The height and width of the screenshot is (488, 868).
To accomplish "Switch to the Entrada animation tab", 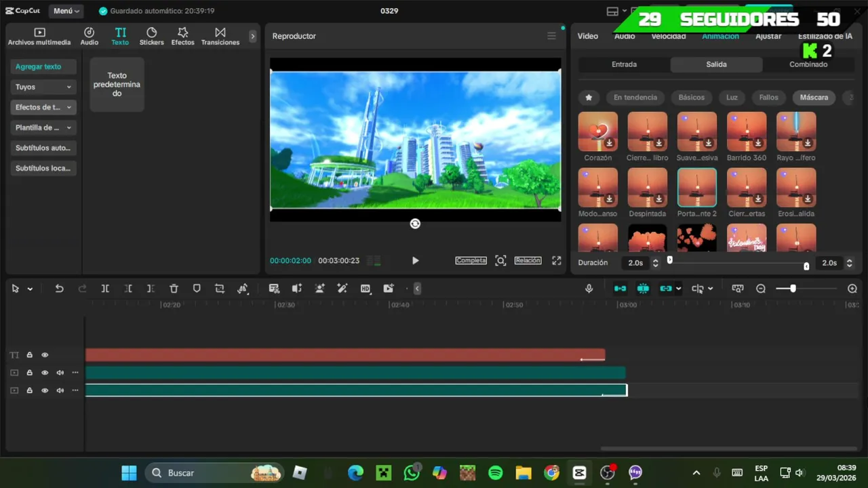I will [x=624, y=64].
